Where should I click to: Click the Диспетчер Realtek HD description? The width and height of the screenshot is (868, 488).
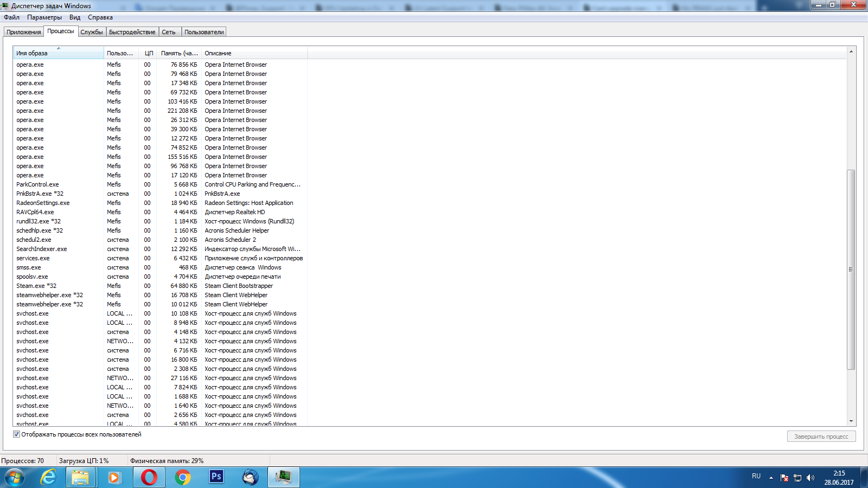pos(235,212)
